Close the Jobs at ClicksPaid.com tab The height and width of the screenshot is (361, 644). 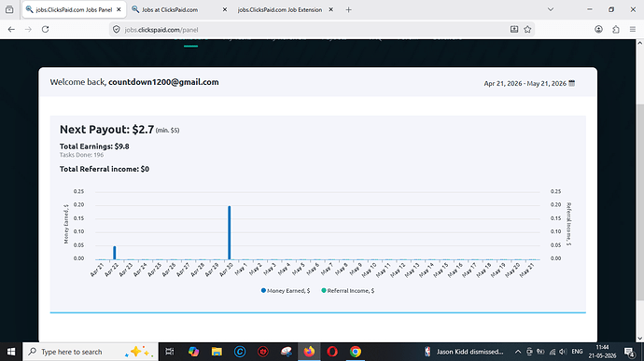(x=225, y=9)
